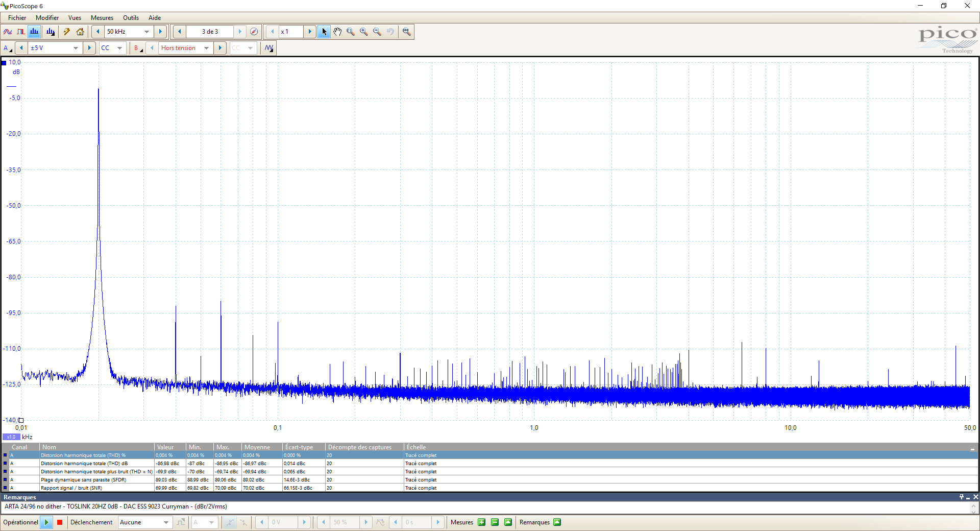Click the '3 de 3' buffer field

click(210, 32)
